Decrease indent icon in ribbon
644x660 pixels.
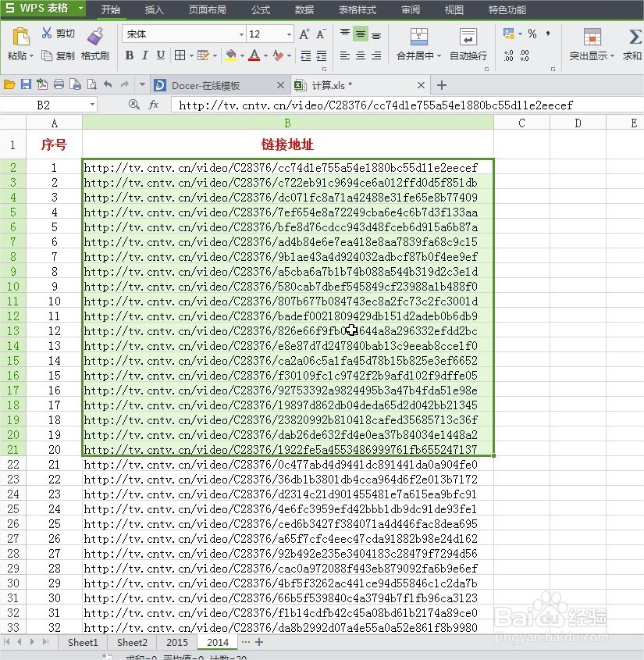coord(305,55)
